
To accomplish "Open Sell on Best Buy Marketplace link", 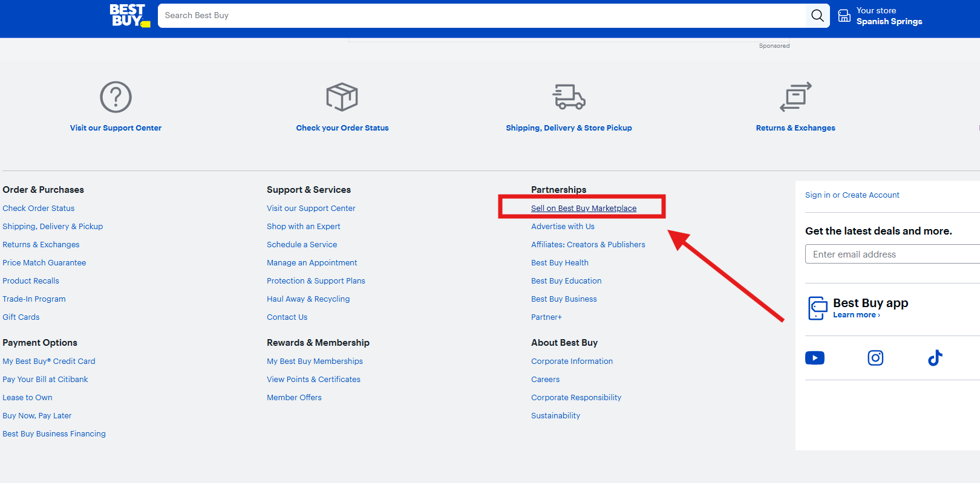I will pos(584,208).
